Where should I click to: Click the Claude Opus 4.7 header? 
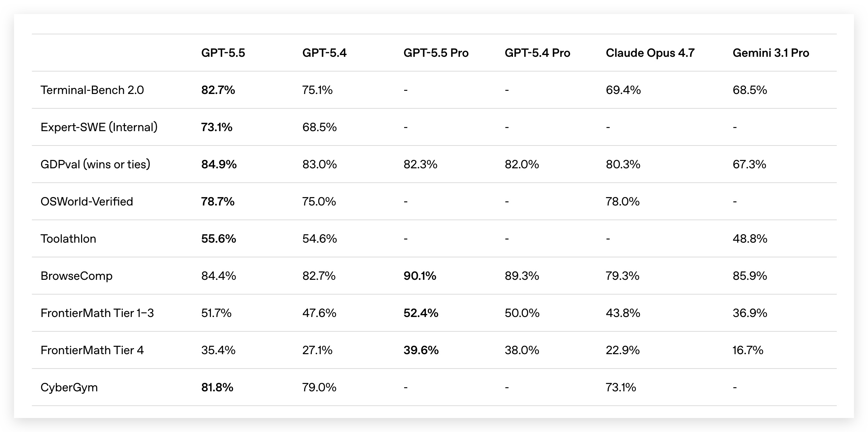[650, 53]
